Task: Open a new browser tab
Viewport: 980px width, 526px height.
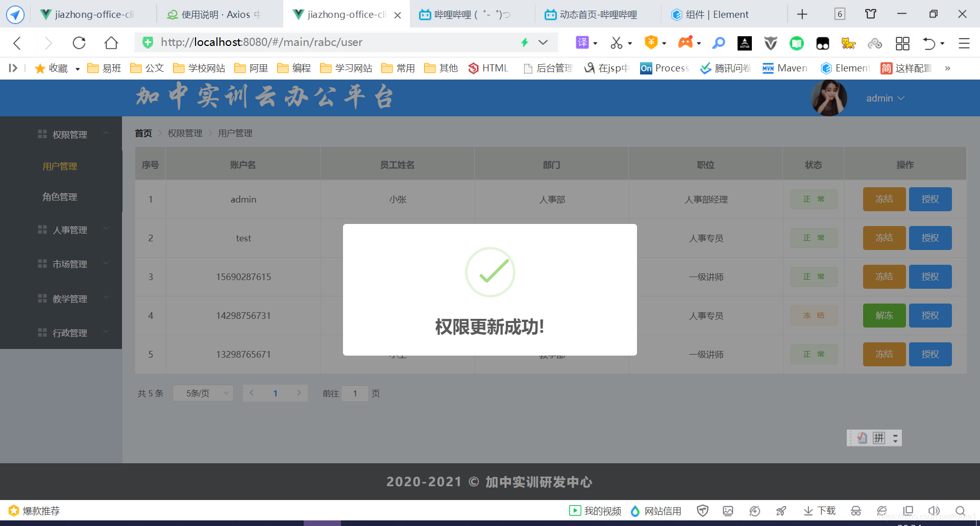Action: pos(802,14)
